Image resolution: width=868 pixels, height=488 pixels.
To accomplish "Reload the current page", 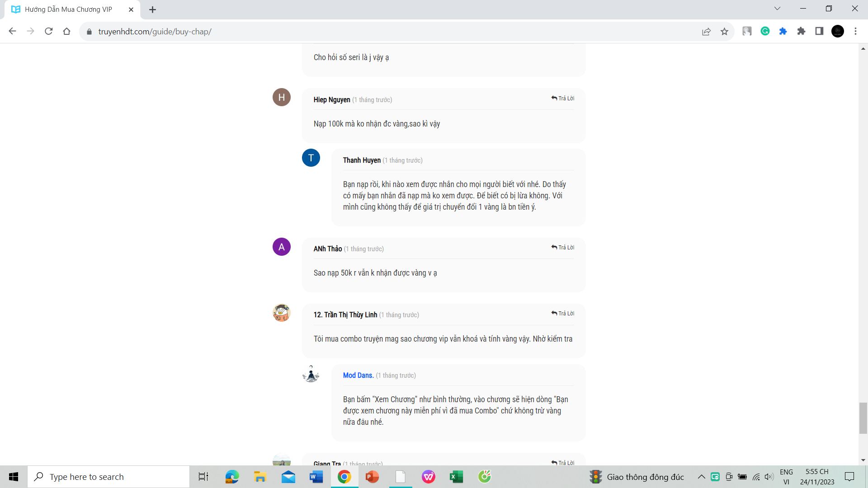I will pos(49,31).
